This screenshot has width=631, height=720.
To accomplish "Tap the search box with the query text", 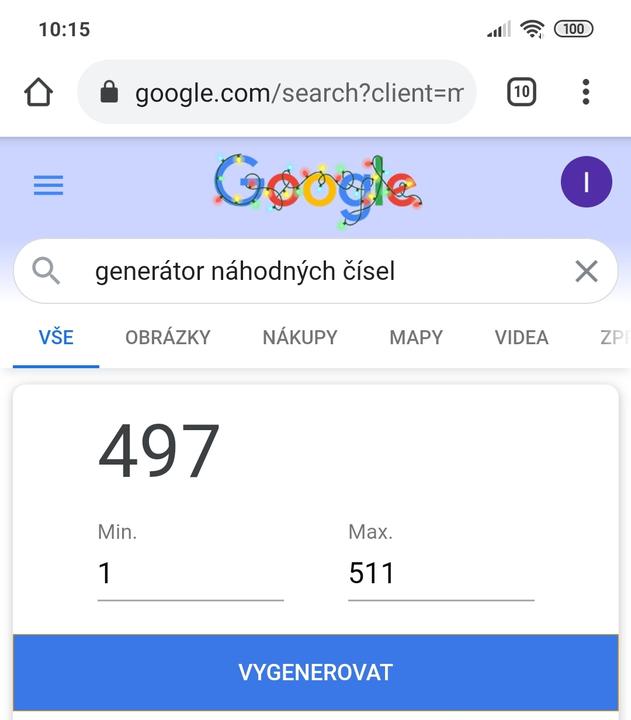I will coord(300,270).
